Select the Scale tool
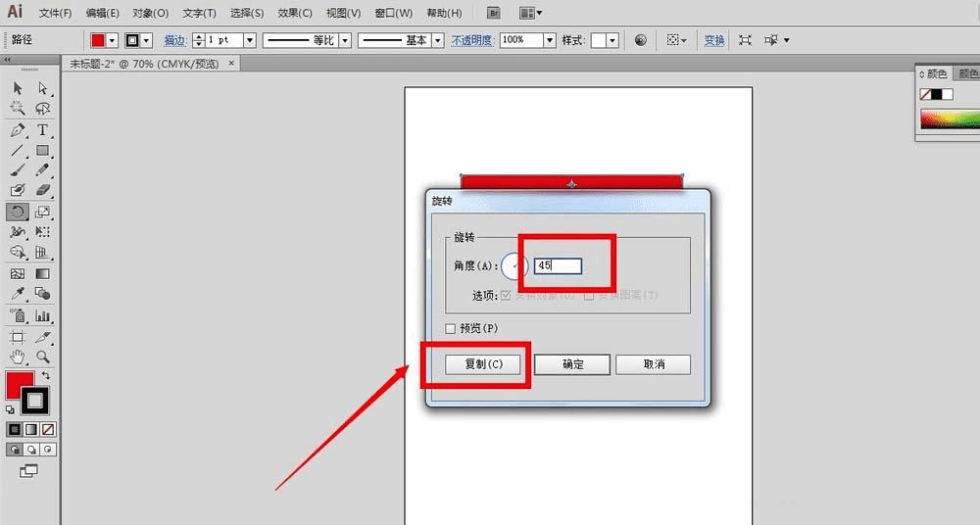This screenshot has width=980, height=525. click(42, 212)
